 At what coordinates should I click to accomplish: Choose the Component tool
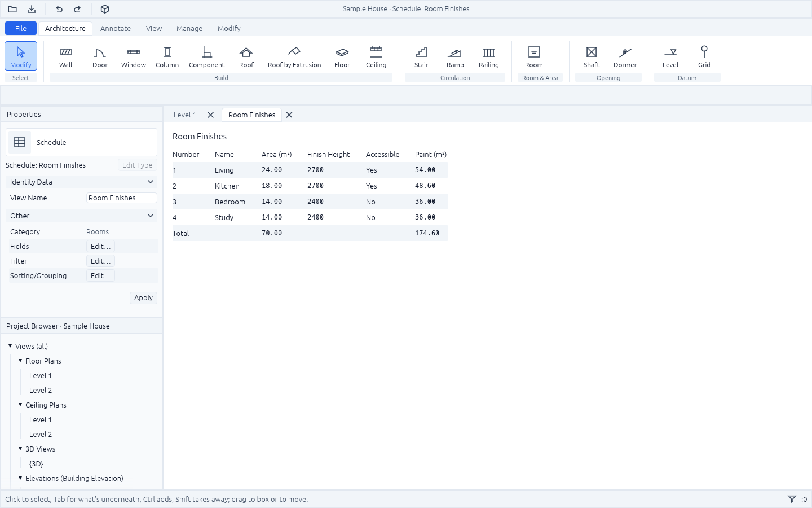pos(207,56)
